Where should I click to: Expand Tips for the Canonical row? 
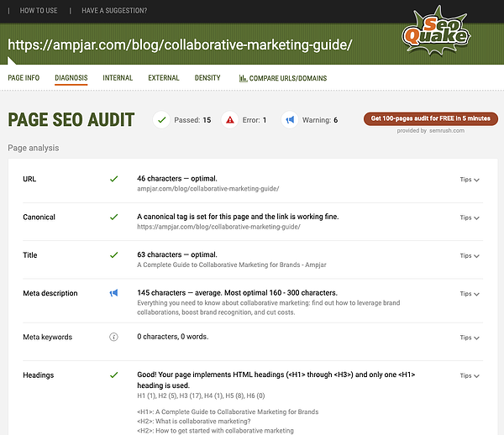coord(470,217)
